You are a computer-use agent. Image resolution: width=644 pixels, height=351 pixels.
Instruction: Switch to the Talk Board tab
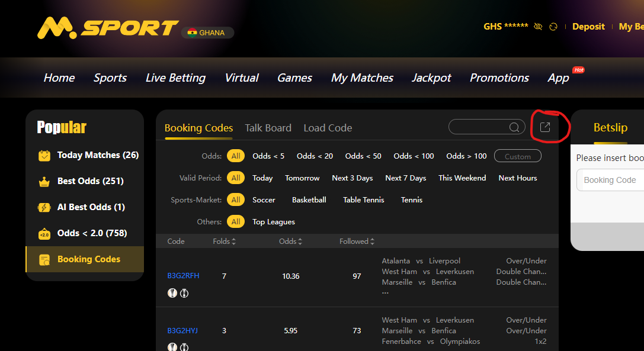(x=268, y=128)
